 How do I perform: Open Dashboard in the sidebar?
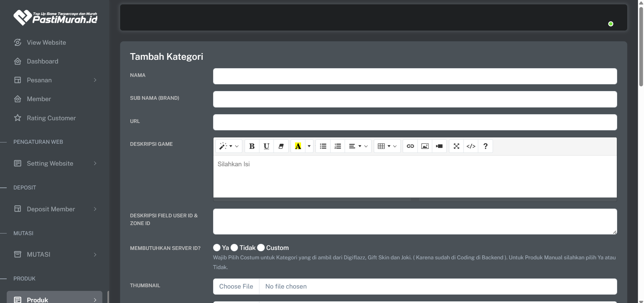pos(42,61)
